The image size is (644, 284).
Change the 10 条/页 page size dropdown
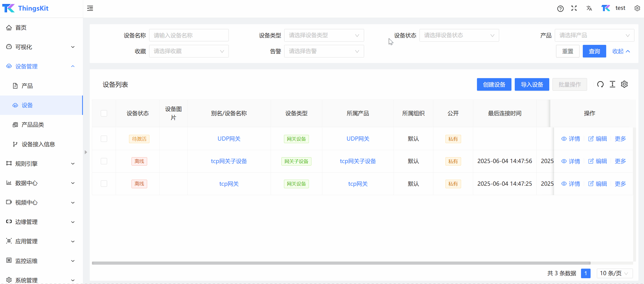coord(614,273)
